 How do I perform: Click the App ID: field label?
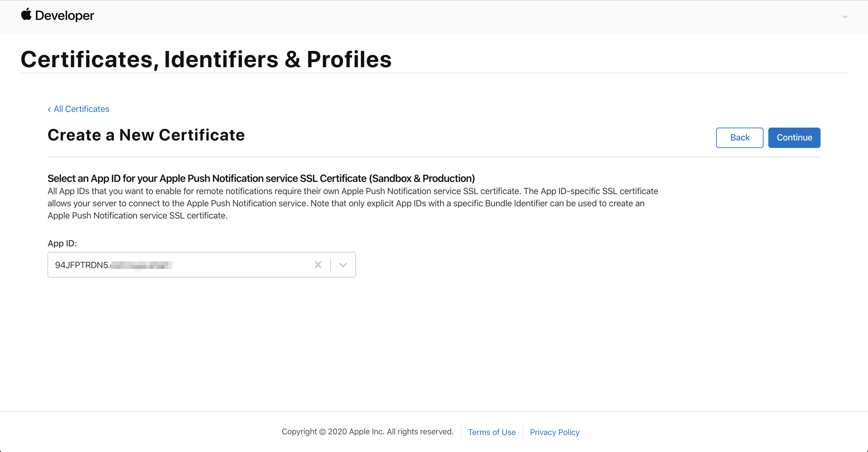click(x=62, y=243)
